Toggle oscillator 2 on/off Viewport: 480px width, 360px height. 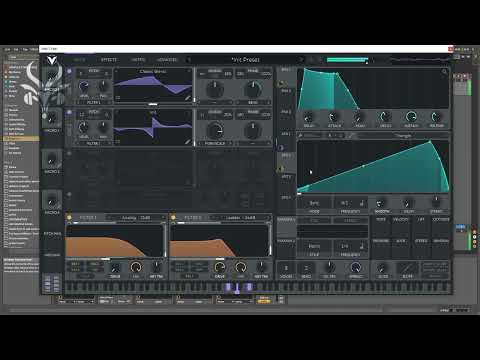point(69,112)
